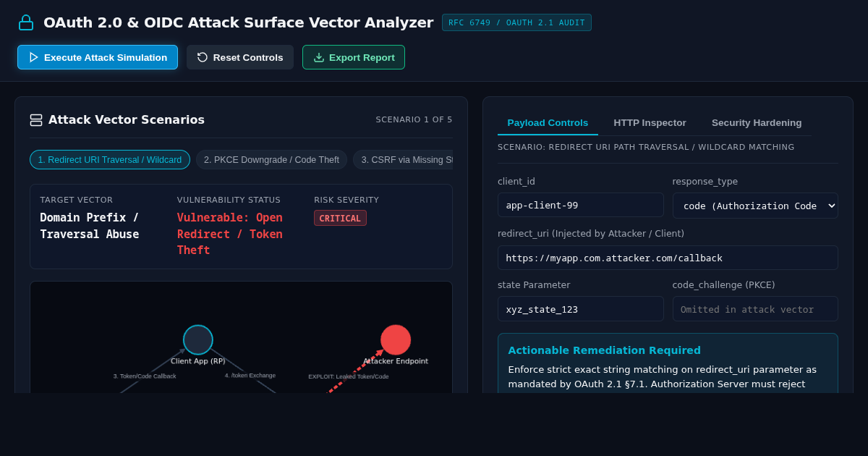Click the server icon beside Attack Vector Scenarios

tap(36, 120)
